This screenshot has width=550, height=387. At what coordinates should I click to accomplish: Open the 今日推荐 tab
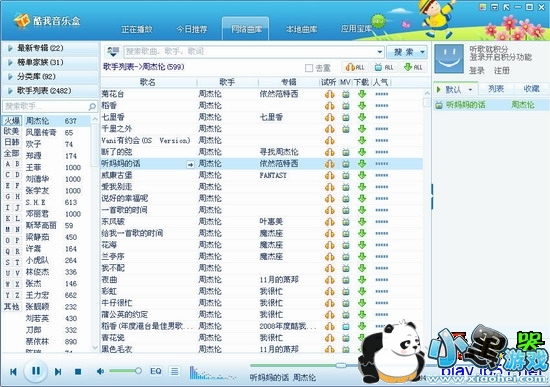(x=192, y=29)
